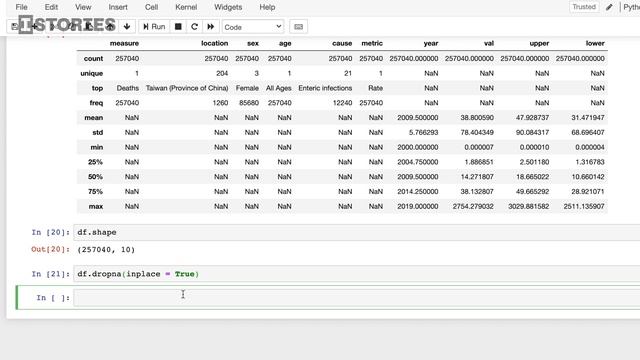Click the Trusted notebook button
This screenshot has width=640, height=360.
(584, 7)
